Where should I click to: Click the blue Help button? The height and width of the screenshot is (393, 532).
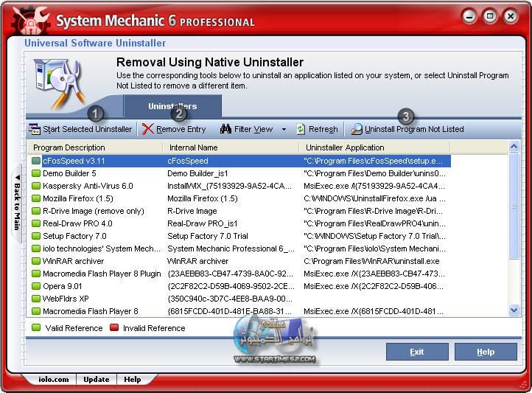pyautogui.click(x=486, y=352)
